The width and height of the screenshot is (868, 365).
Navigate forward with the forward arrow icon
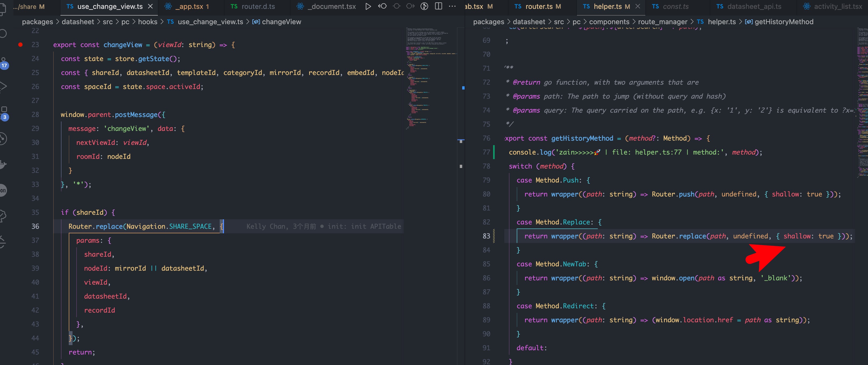click(410, 6)
